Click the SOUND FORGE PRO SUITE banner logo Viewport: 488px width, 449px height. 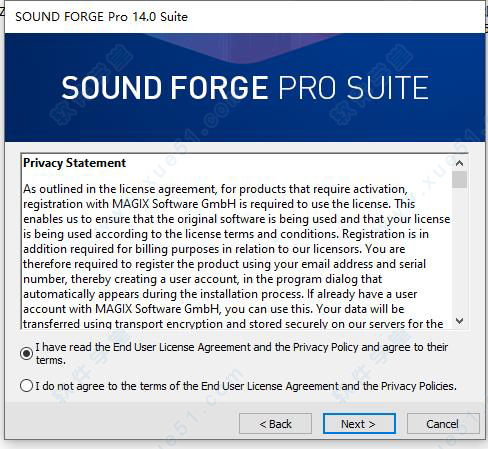245,87
